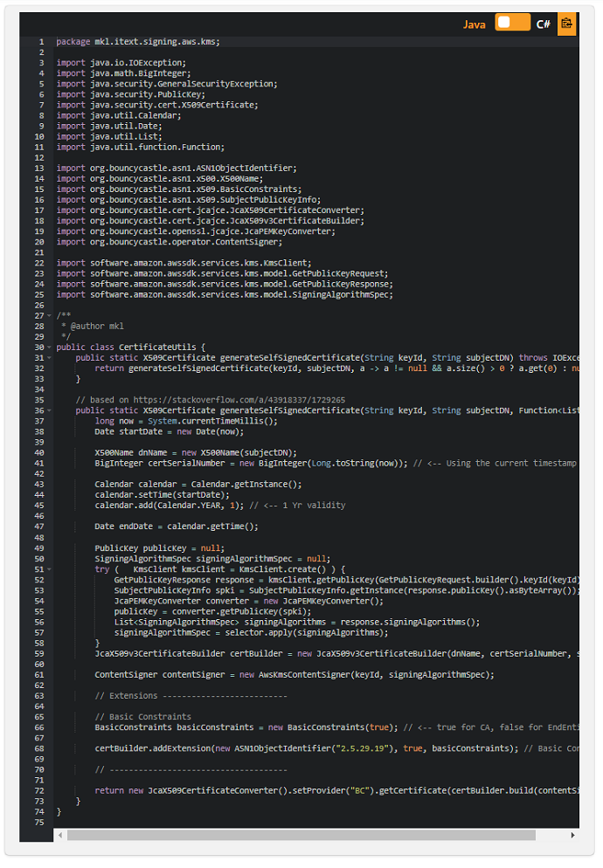Screen dimensions: 603x868
Task: Click 'publicKey = converter.getPublicKey(spki);' line
Action: pyautogui.click(x=212, y=611)
